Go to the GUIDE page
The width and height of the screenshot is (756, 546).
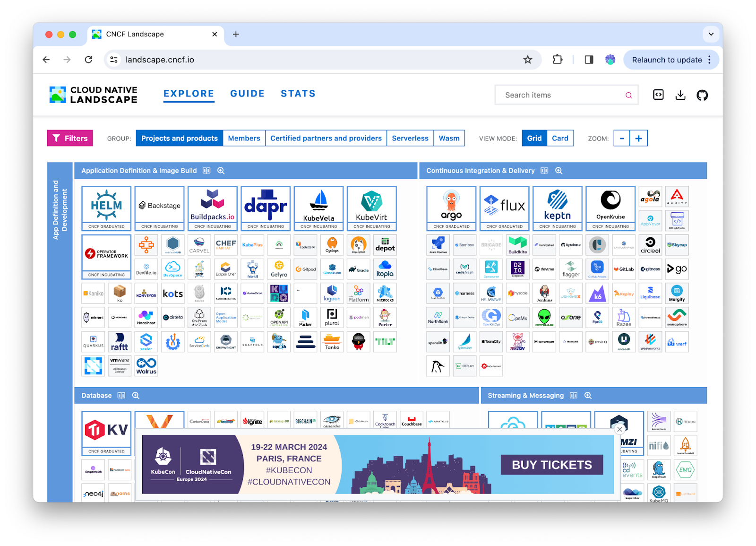tap(248, 94)
